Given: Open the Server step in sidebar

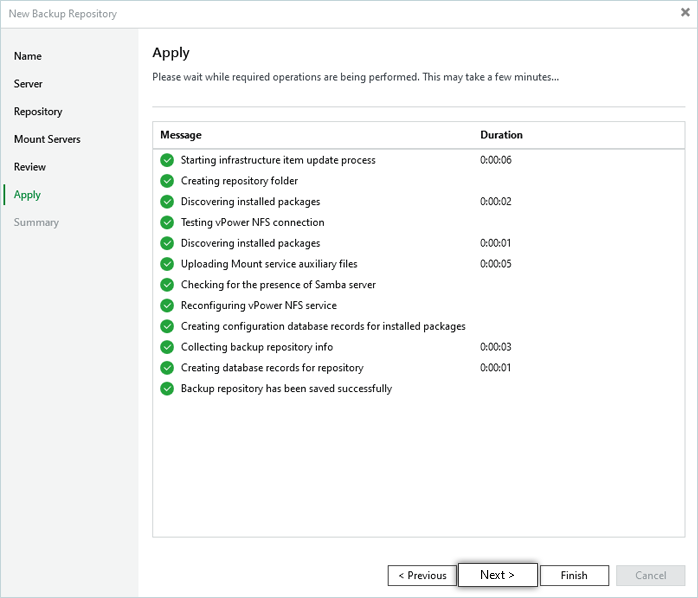Looking at the screenshot, I should coord(28,84).
